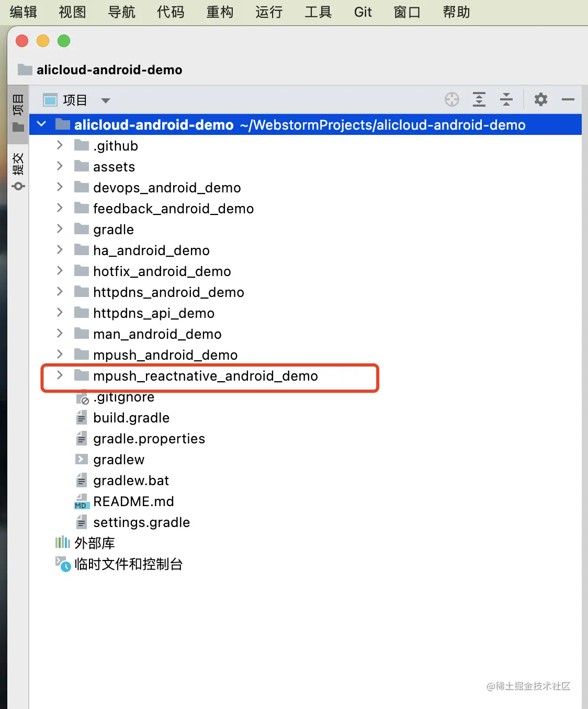Expand the hotfix_android_demo folder
This screenshot has height=709, width=588.
(x=60, y=271)
